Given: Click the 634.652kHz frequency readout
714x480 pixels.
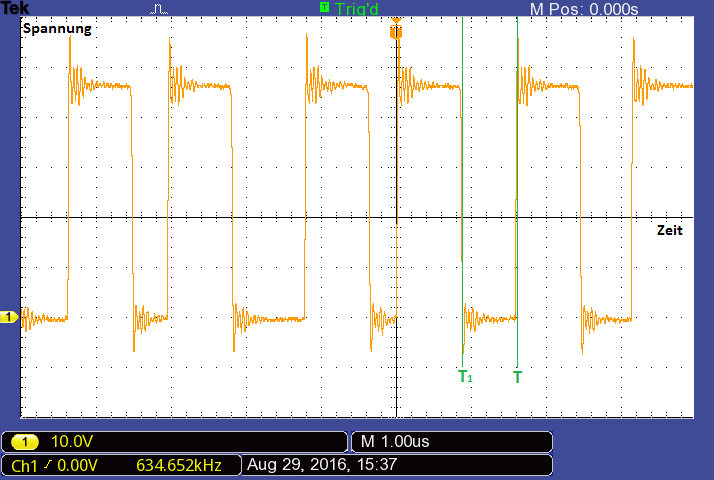Looking at the screenshot, I should [x=178, y=465].
